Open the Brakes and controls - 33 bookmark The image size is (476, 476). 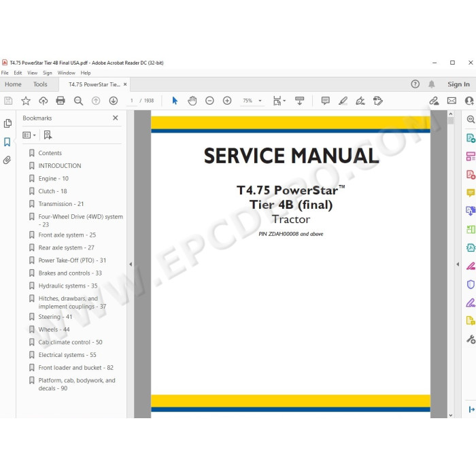tap(70, 273)
